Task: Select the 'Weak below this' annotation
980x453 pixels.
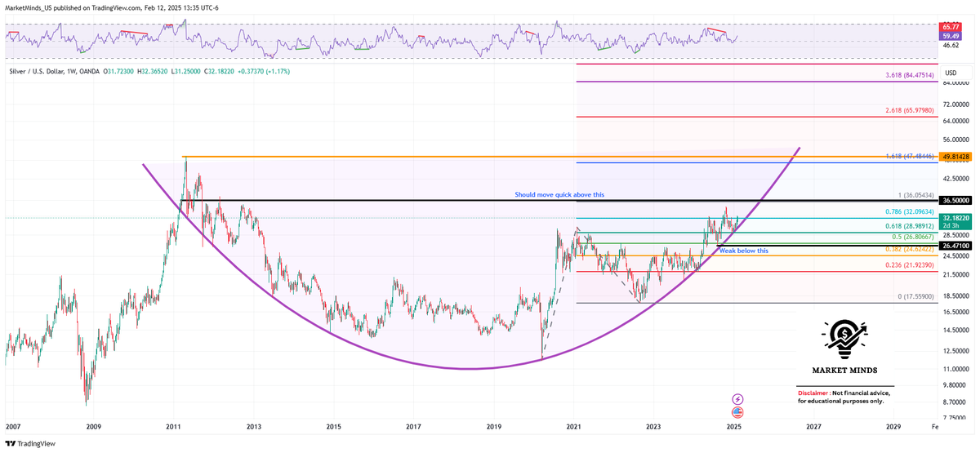Action: pos(745,251)
